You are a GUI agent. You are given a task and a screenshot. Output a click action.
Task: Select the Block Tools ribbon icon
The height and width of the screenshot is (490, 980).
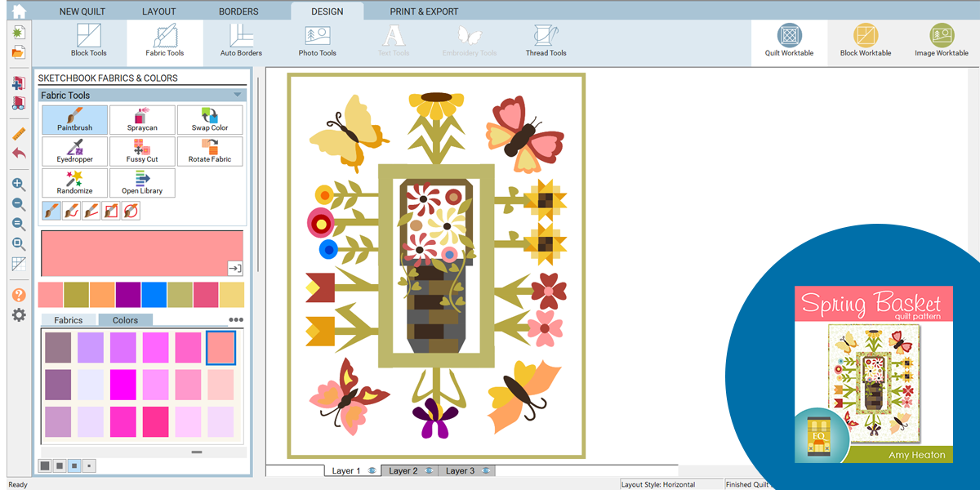coord(88,41)
